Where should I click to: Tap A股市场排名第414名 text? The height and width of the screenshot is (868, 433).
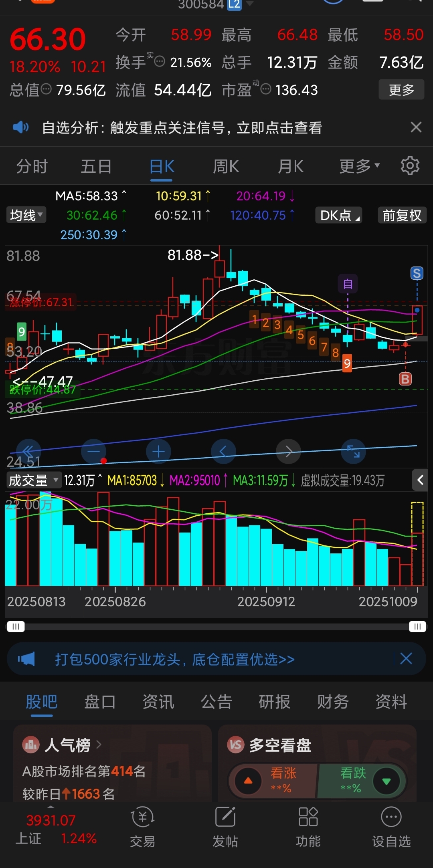point(84,771)
